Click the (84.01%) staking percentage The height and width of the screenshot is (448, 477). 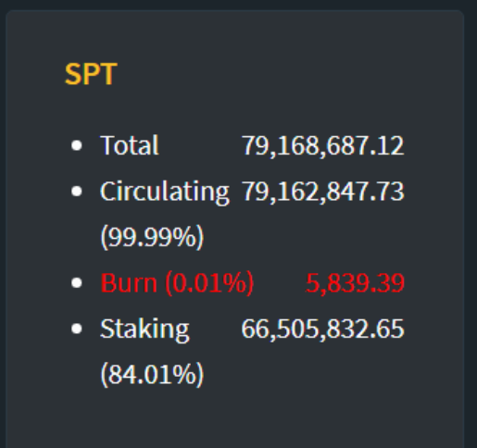pyautogui.click(x=152, y=375)
